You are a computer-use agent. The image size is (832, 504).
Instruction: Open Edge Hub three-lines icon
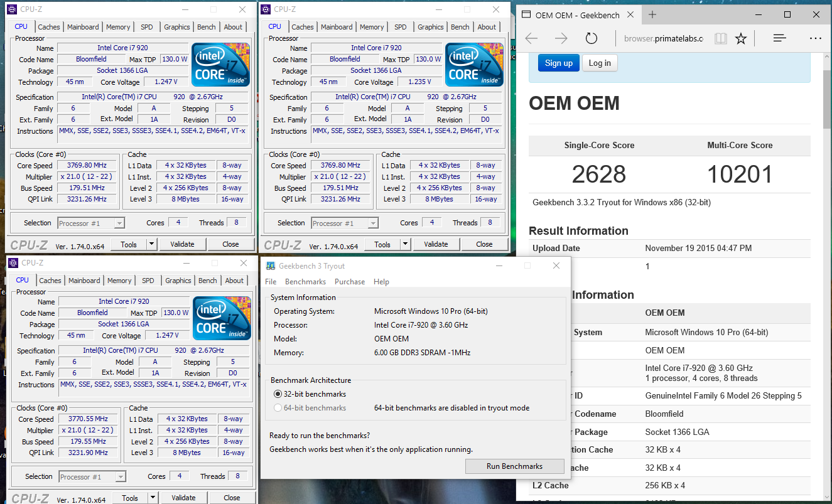[780, 38]
